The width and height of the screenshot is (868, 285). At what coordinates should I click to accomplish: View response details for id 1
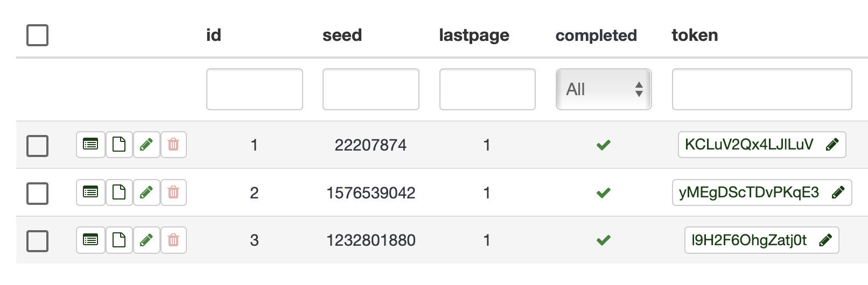[90, 145]
